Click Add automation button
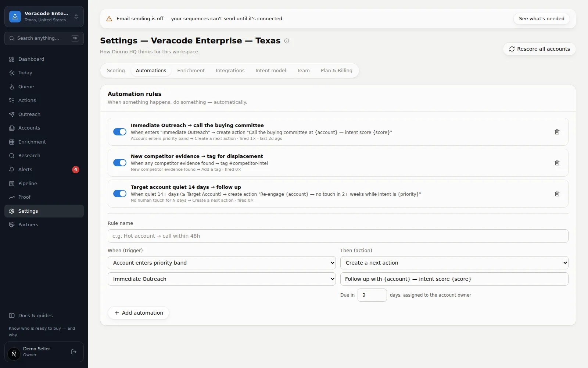 (139, 313)
